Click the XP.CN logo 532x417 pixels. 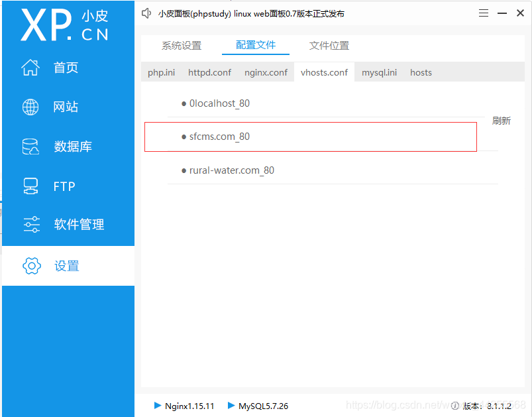point(64,25)
